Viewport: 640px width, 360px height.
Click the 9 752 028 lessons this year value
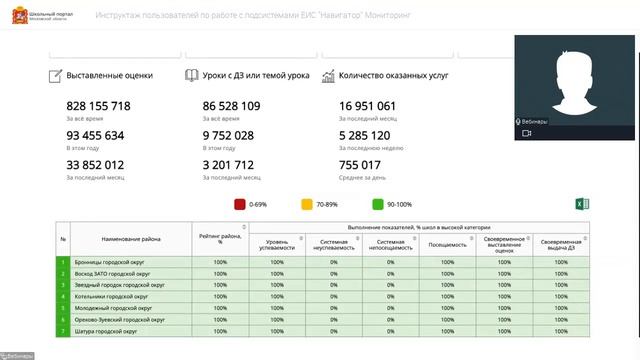click(x=228, y=136)
